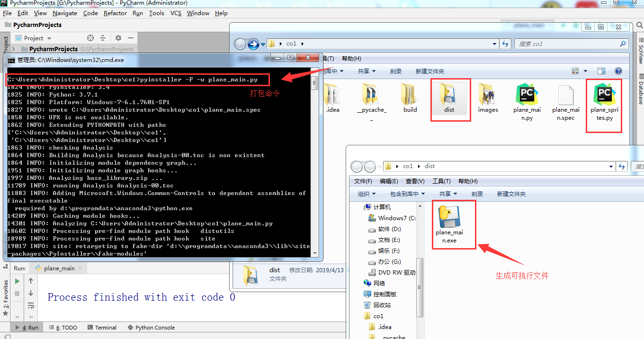Open the Project panel settings gear
Screen dimensions: 644x339
coord(118,38)
